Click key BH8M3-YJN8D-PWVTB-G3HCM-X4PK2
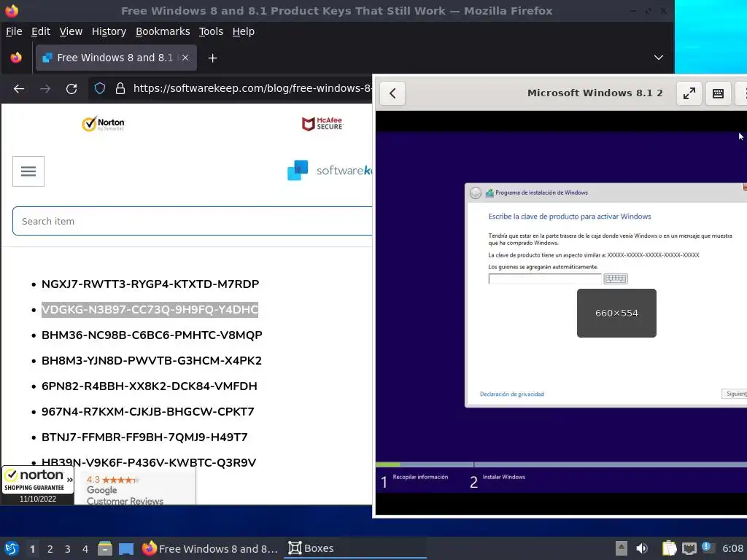The height and width of the screenshot is (560, 747). coord(152,360)
